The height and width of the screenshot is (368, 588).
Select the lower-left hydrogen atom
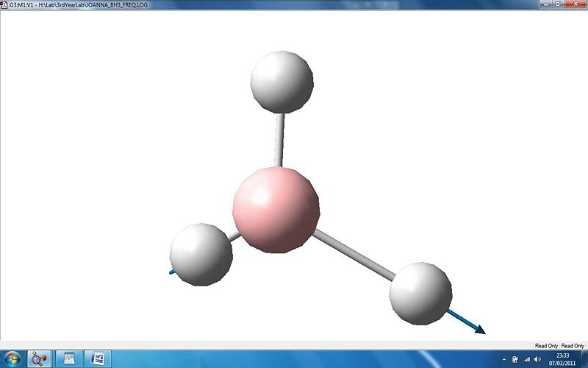pyautogui.click(x=201, y=255)
